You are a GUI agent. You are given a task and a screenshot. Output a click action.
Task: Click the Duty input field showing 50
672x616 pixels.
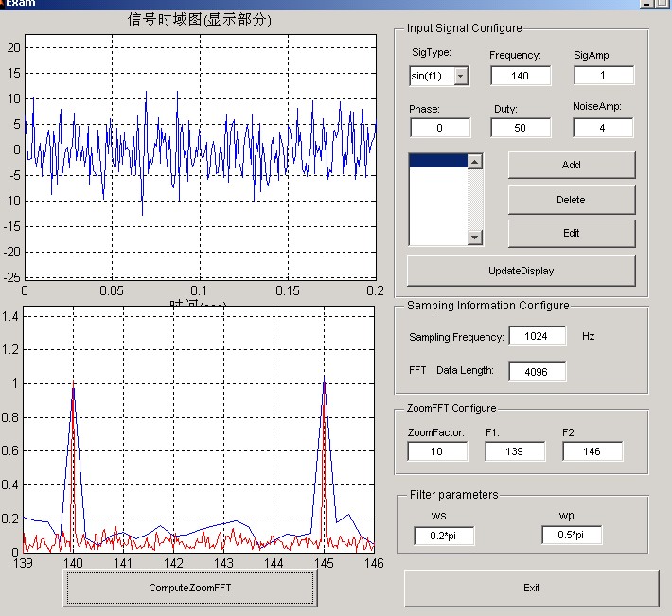(x=521, y=128)
